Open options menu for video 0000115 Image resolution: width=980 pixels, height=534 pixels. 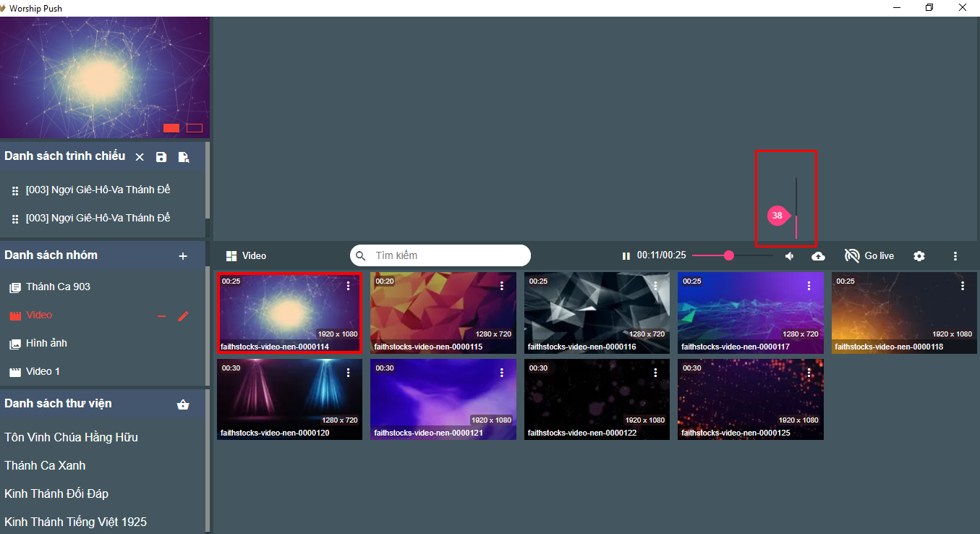click(502, 286)
